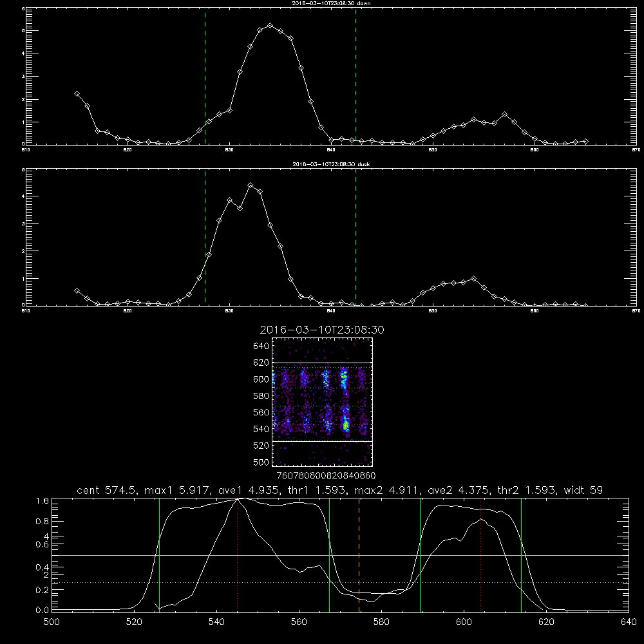Click the highest diamond marker in the dusk plot
The width and height of the screenshot is (644, 644).
250,185
